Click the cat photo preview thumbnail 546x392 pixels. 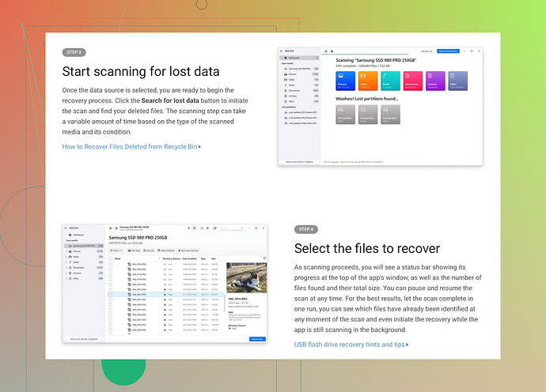(247, 277)
